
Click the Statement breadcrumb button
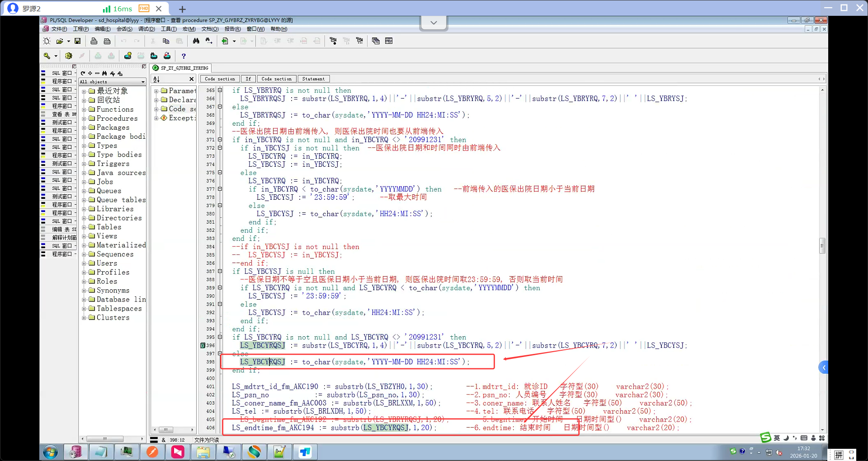[x=313, y=79]
